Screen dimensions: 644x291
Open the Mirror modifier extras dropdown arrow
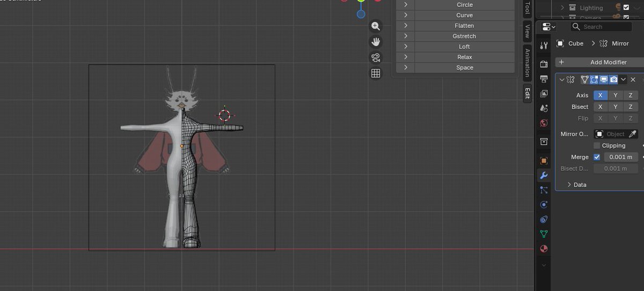point(623,79)
